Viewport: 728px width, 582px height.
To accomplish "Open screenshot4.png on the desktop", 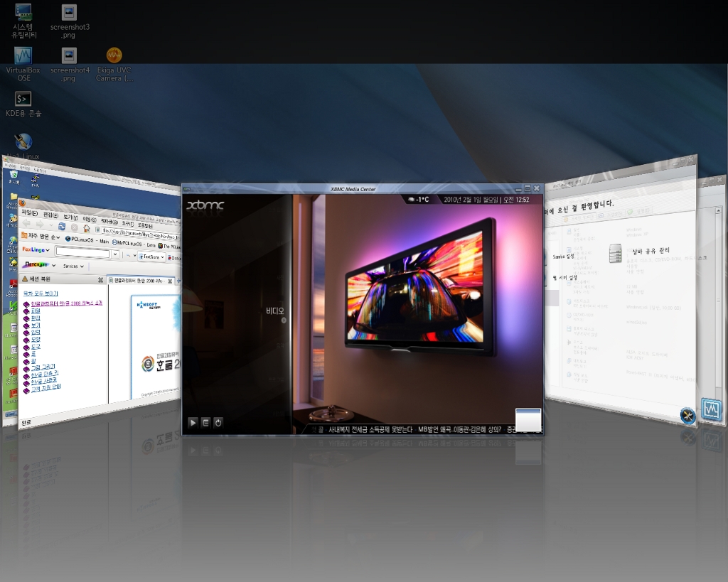I will click(x=69, y=64).
